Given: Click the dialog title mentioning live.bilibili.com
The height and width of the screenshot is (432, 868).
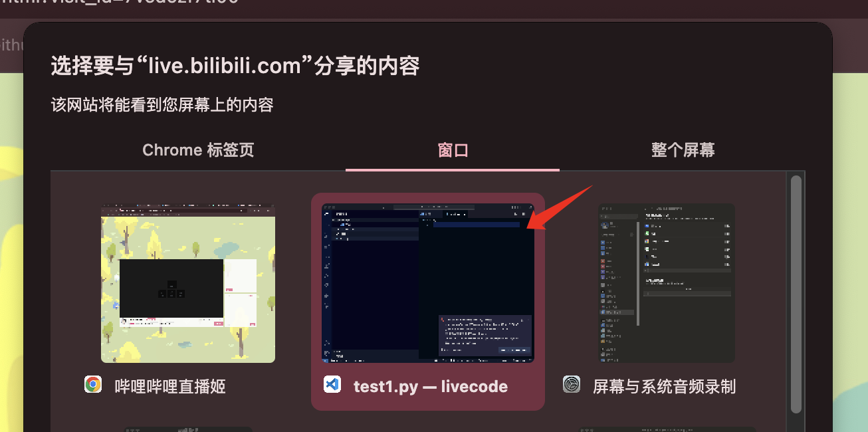Looking at the screenshot, I should pyautogui.click(x=235, y=66).
